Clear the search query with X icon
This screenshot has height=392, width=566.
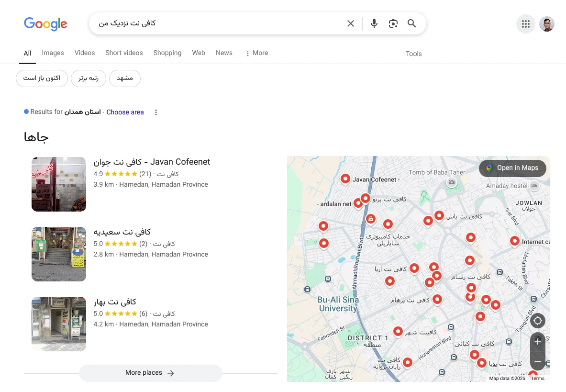pos(351,23)
